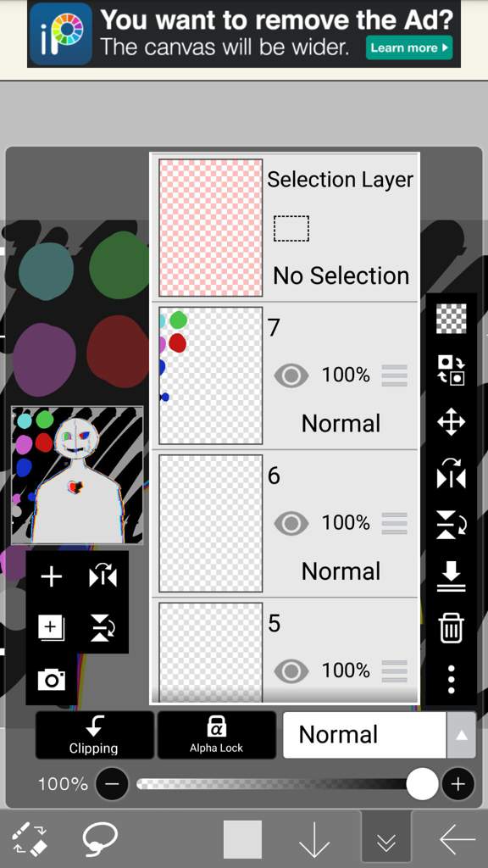Screen dimensions: 488x868
Task: Select layer 6 in the layer list
Action: tap(285, 524)
